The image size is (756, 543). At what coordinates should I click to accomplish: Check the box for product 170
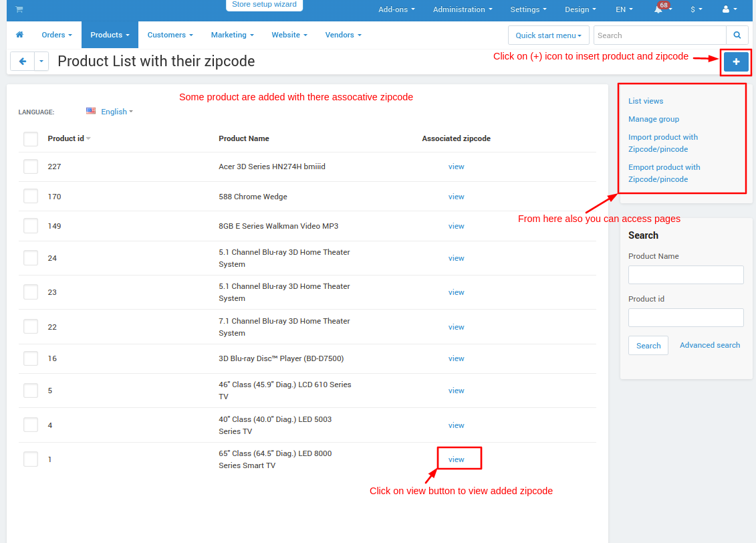click(x=31, y=197)
